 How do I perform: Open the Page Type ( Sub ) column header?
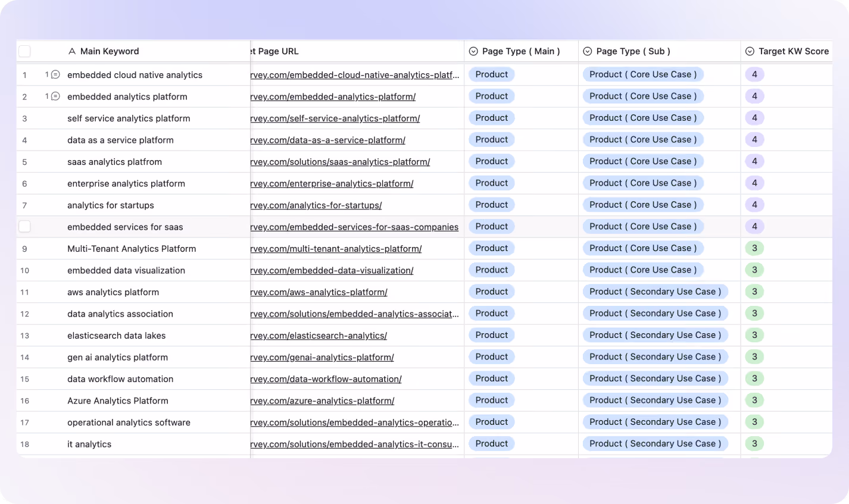[659, 51]
